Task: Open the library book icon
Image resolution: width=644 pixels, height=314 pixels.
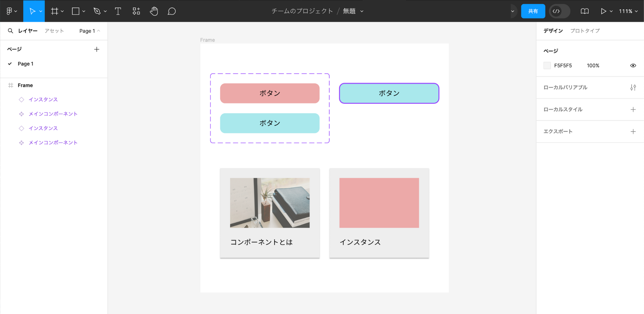Action: click(585, 11)
